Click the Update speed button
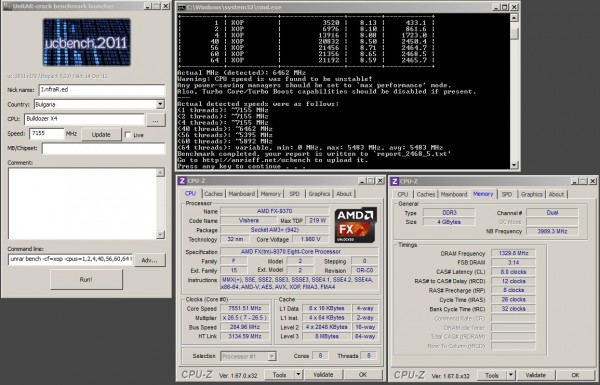Image resolution: width=600 pixels, height=385 pixels. coord(101,135)
